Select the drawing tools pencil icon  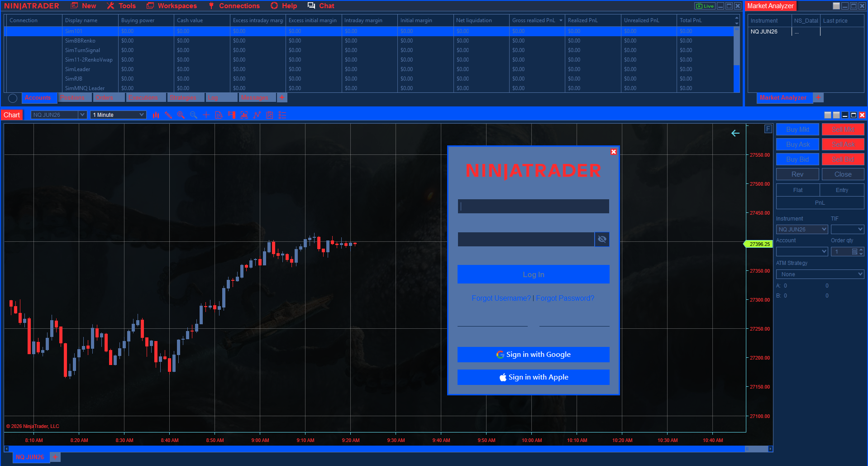coord(168,115)
